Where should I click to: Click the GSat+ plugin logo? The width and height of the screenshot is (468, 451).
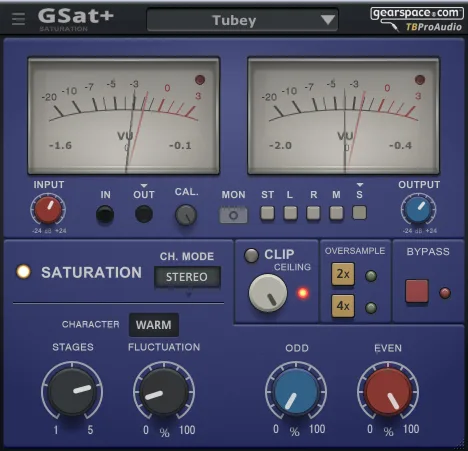tap(76, 17)
